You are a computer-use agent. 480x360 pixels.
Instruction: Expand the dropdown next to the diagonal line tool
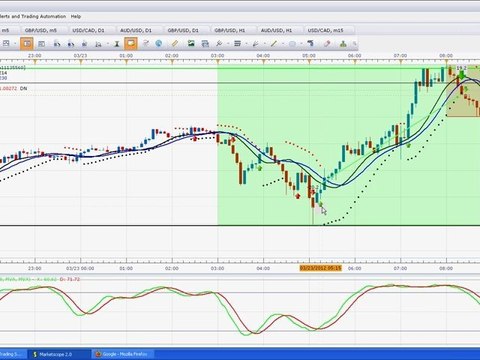pyautogui.click(x=283, y=44)
